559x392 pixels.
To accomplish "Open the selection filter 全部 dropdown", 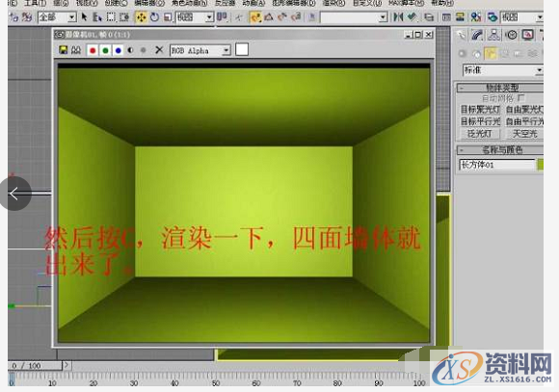I will (x=57, y=17).
